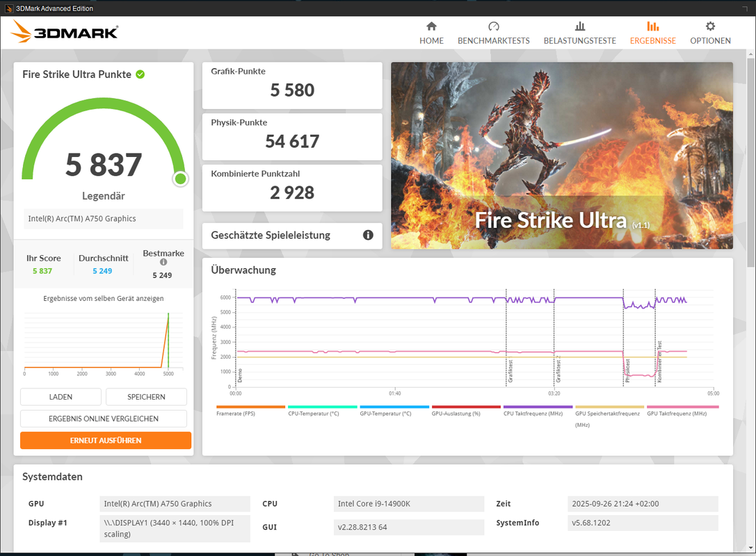Viewport: 756px width, 556px height.
Task: Click the SystemInfo version v5.68.1202
Action: (643, 523)
